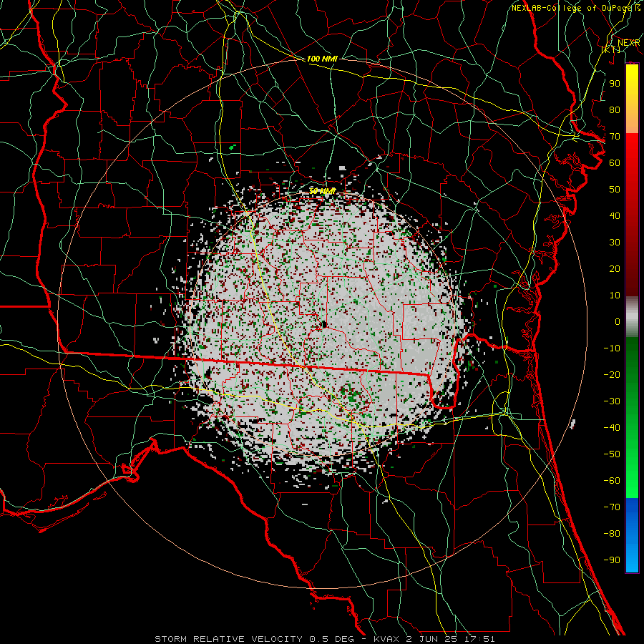This screenshot has height=644, width=644.
Task: Click the positive 10 scale value
Action: pyautogui.click(x=615, y=296)
